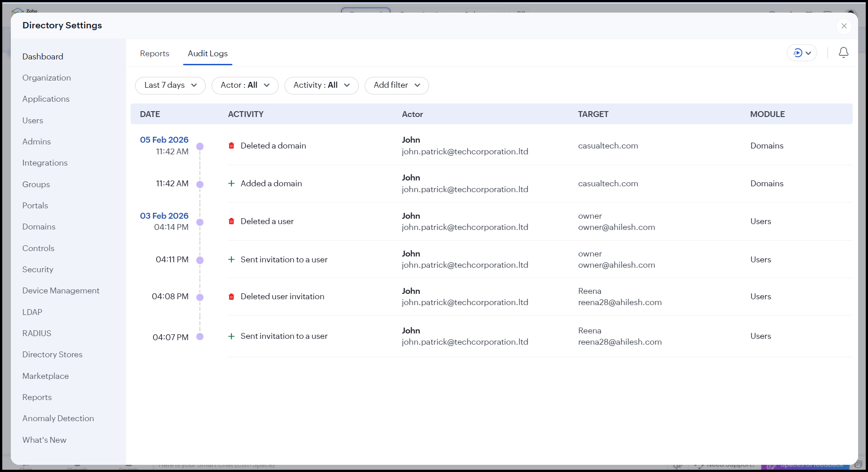Open the Security section in sidebar
Screen dimensions: 868x472
click(x=38, y=270)
